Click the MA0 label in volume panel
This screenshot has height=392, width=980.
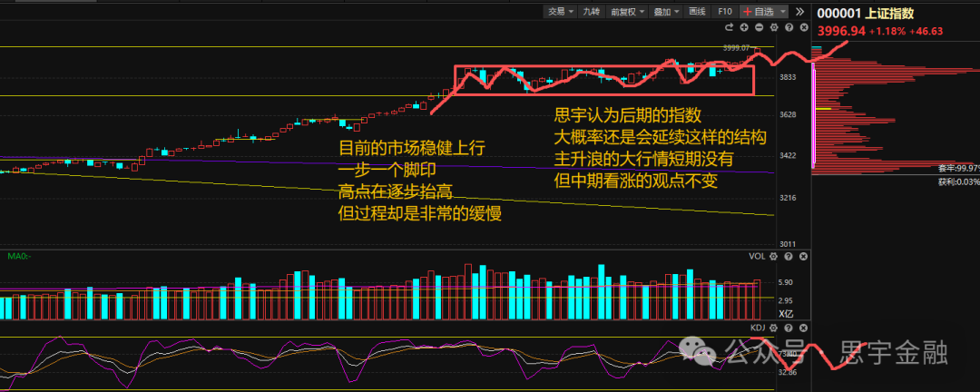click(19, 256)
